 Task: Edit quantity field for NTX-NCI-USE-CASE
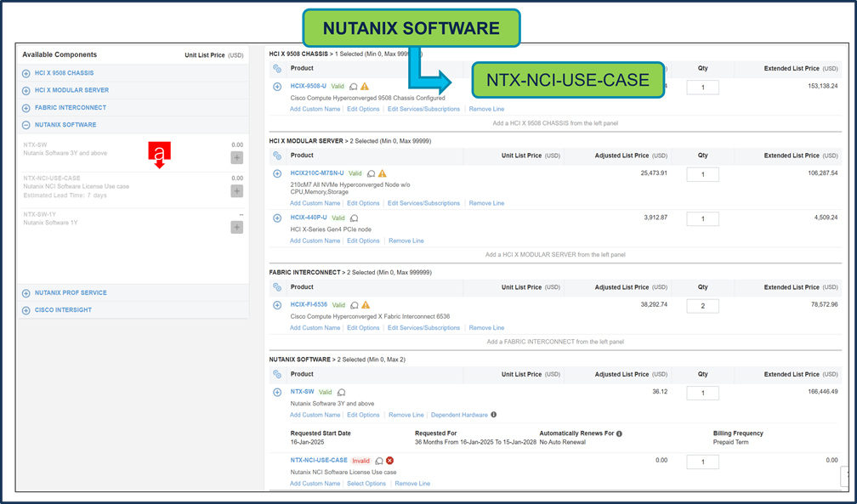(x=703, y=462)
